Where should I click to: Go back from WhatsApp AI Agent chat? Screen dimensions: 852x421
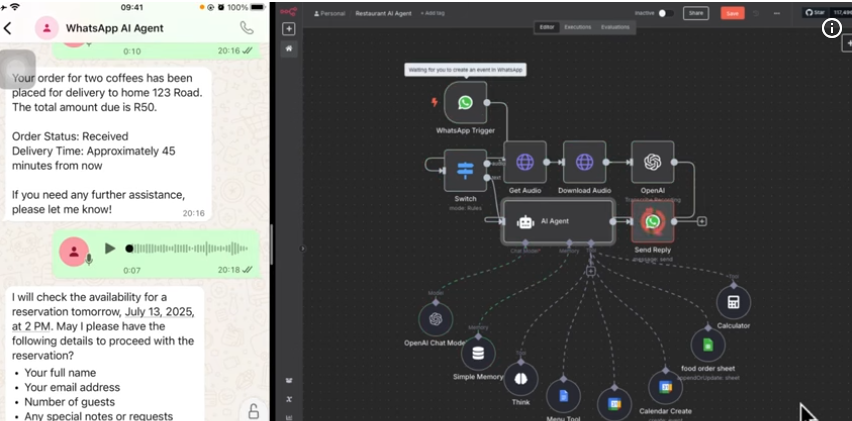pyautogui.click(x=8, y=28)
